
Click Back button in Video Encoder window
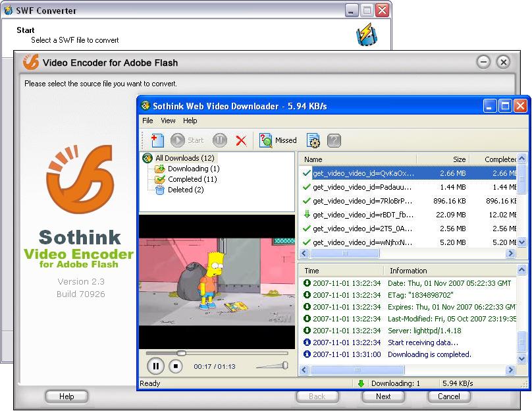click(317, 397)
